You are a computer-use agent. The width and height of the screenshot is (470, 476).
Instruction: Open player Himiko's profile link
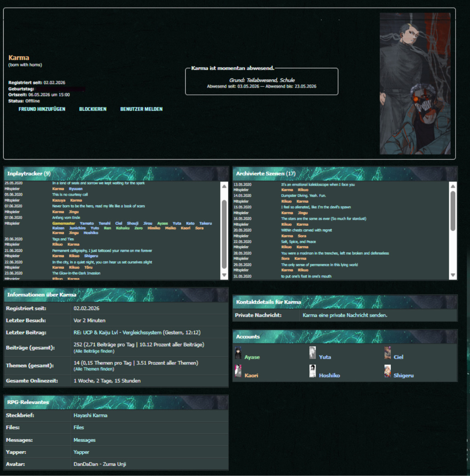click(154, 228)
